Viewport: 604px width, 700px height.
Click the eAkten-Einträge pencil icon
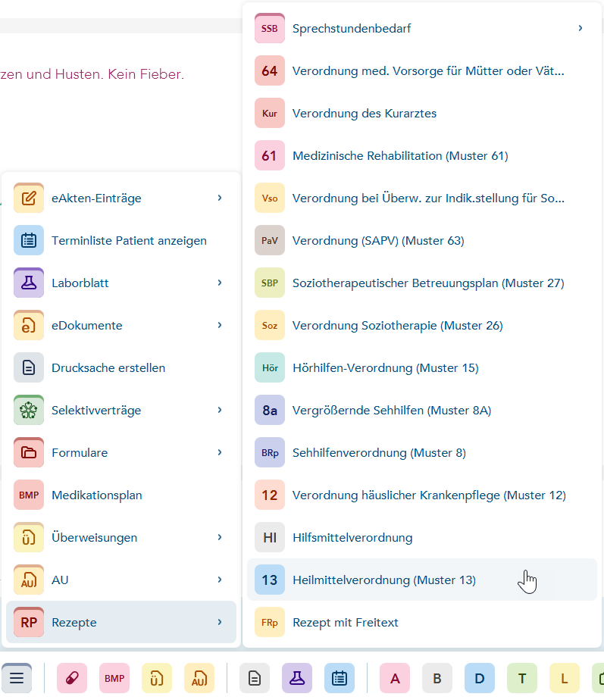pos(29,198)
